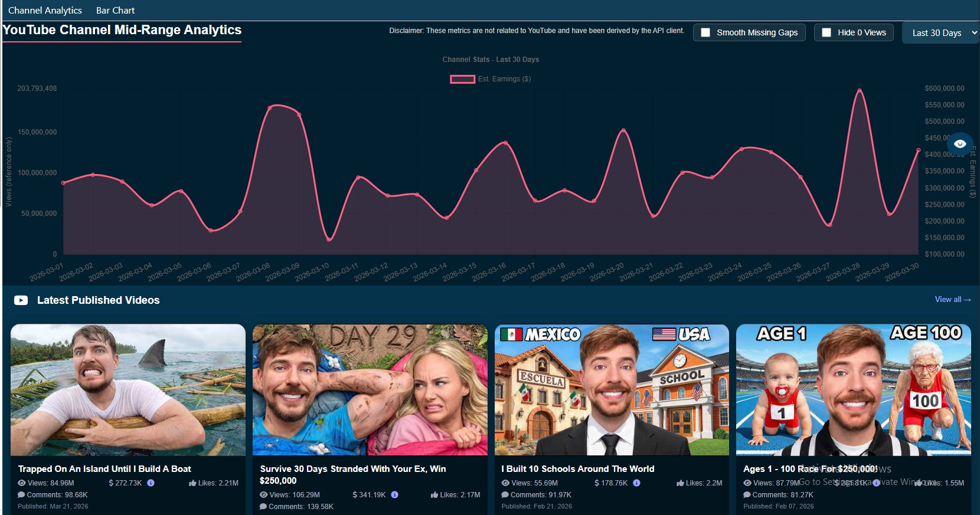Enable the Smooth Missing Gaps checkbox
The image size is (980, 515).
[x=705, y=32]
